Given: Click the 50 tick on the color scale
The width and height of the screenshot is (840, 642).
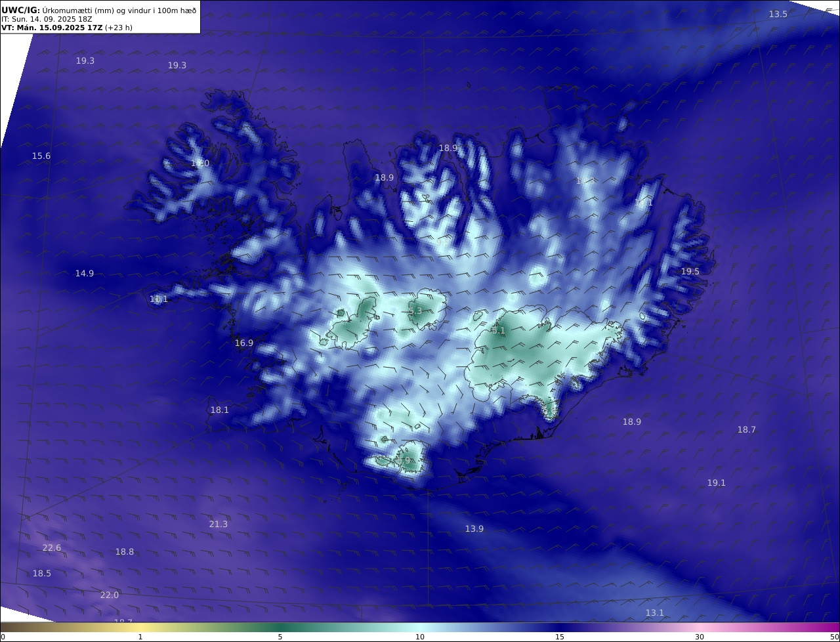Looking at the screenshot, I should pyautogui.click(x=834, y=637).
